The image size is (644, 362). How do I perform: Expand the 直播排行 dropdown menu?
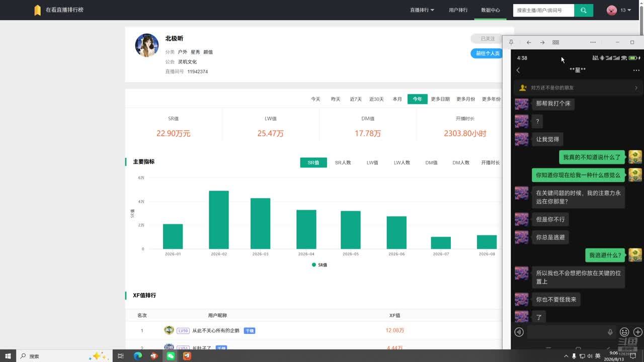(x=422, y=10)
